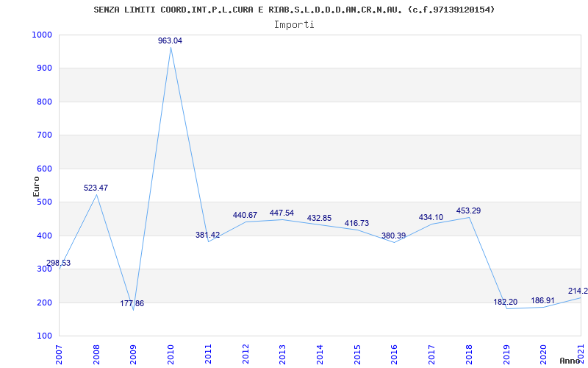The height and width of the screenshot is (368, 588).
Task: Click the "Importi" chart subtitle
Action: (294, 24)
